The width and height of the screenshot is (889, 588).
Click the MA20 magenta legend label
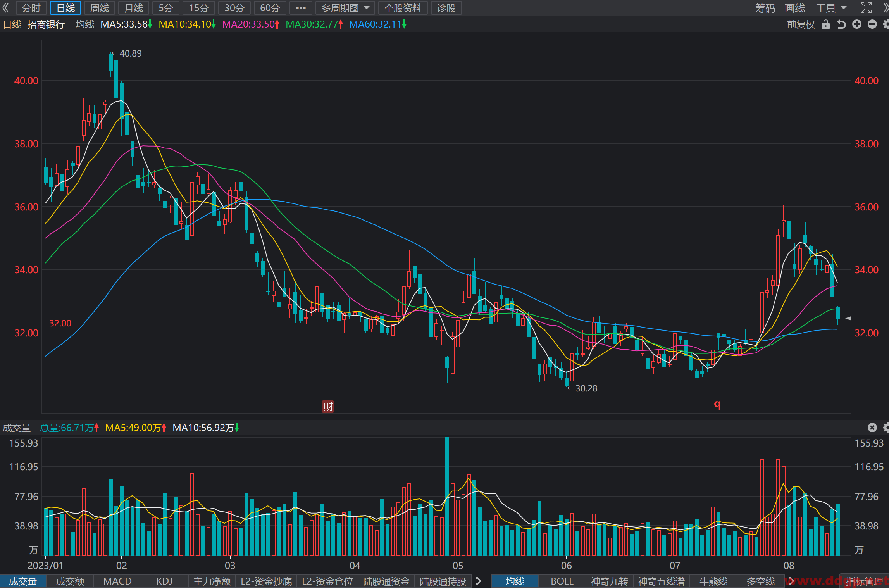tap(250, 24)
